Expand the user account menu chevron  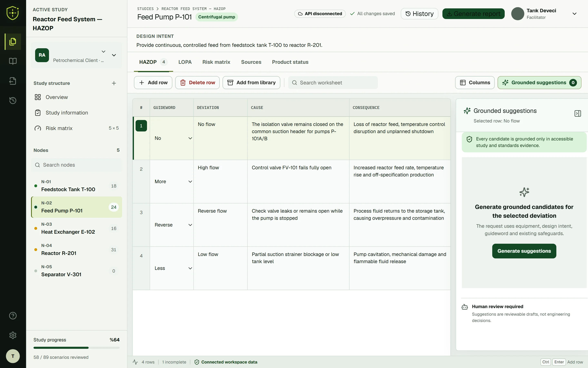(x=574, y=14)
